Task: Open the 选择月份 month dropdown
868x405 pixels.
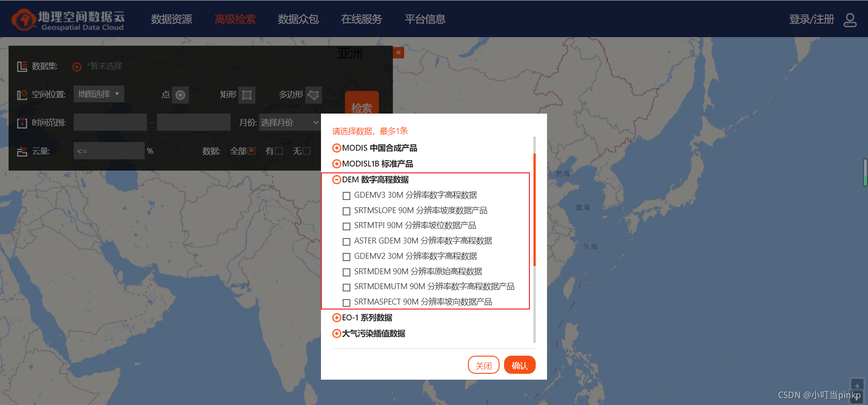Action: (x=290, y=123)
